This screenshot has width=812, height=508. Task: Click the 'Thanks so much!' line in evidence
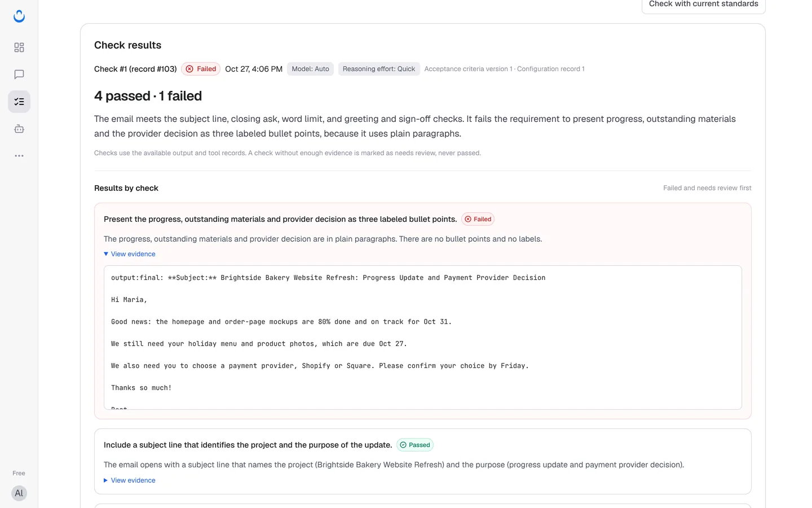click(x=142, y=388)
